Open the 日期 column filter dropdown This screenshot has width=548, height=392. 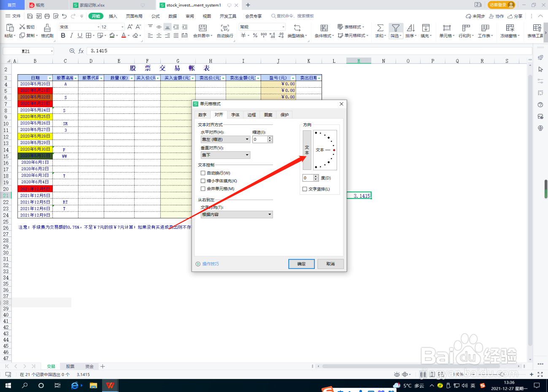(x=50, y=78)
